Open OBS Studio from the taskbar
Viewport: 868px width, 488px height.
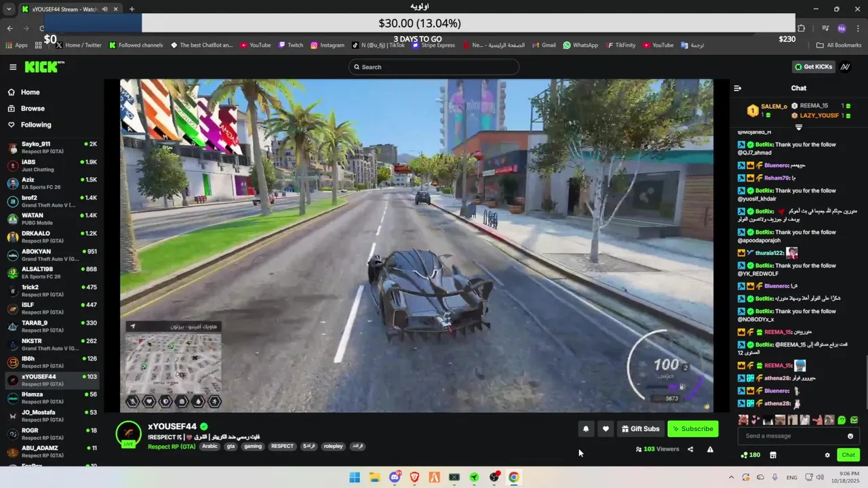[x=494, y=477]
